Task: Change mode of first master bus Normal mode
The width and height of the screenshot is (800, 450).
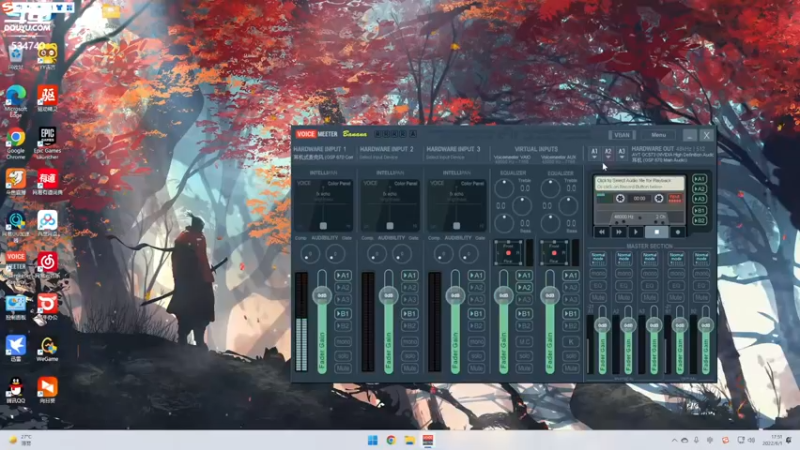Action: click(x=598, y=258)
